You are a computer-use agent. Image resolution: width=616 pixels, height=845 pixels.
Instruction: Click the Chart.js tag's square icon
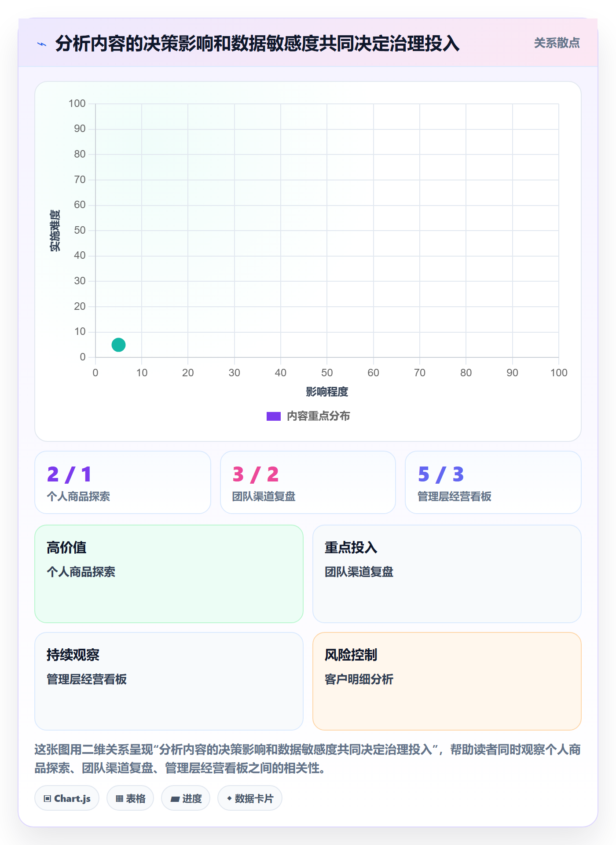pyautogui.click(x=48, y=799)
